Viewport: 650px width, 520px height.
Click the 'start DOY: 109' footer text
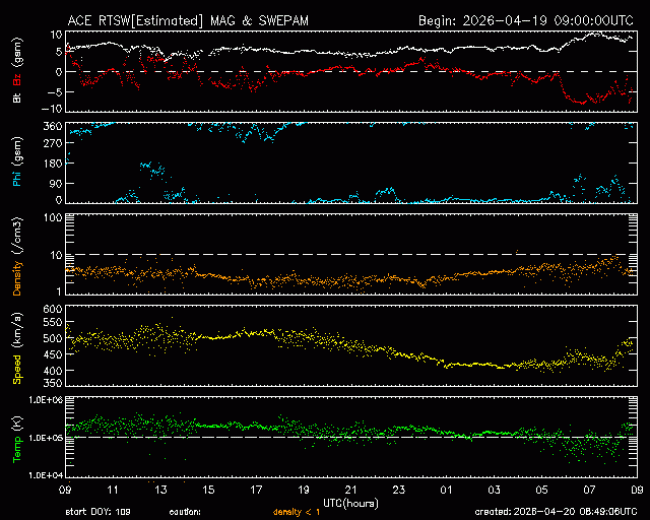point(98,512)
